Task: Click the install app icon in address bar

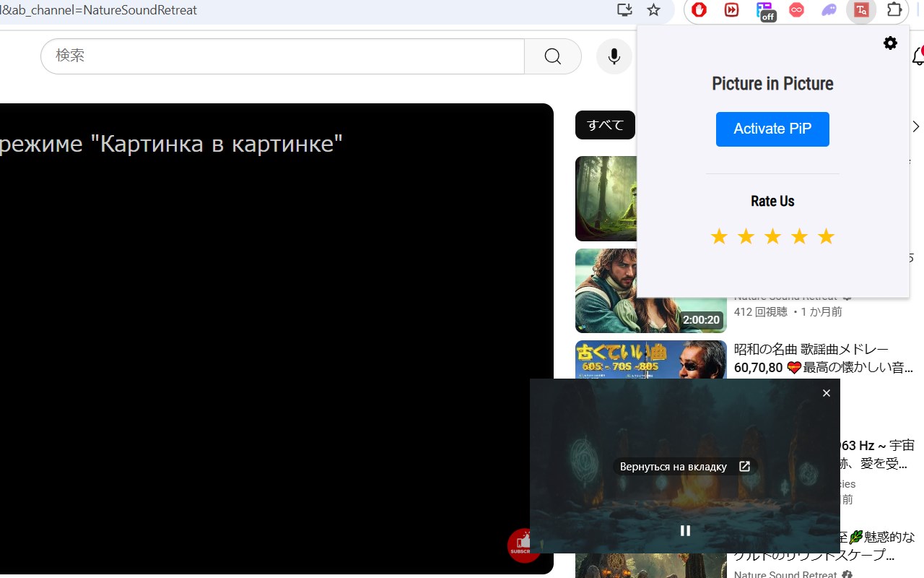Action: coord(624,10)
